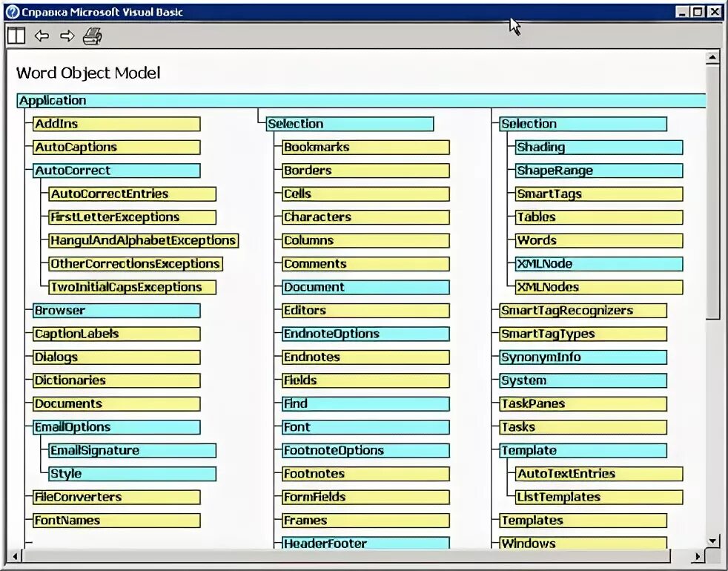Click the EmailSignature box

(x=132, y=450)
